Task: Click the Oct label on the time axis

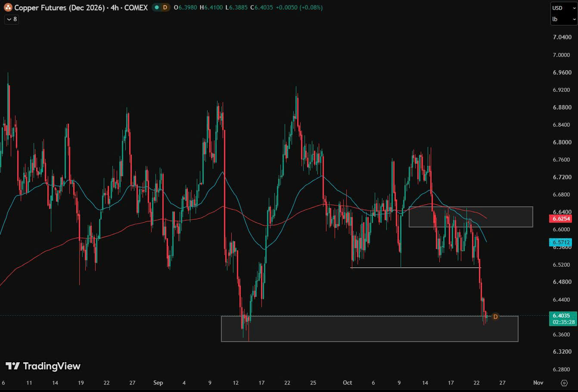Action: pyautogui.click(x=348, y=383)
